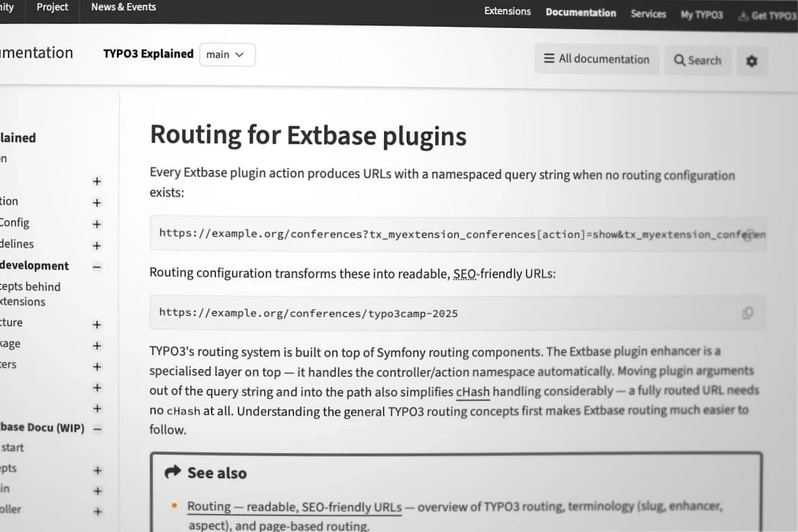Go to Extensions in the top navigation
This screenshot has width=798, height=532.
pyautogui.click(x=507, y=11)
